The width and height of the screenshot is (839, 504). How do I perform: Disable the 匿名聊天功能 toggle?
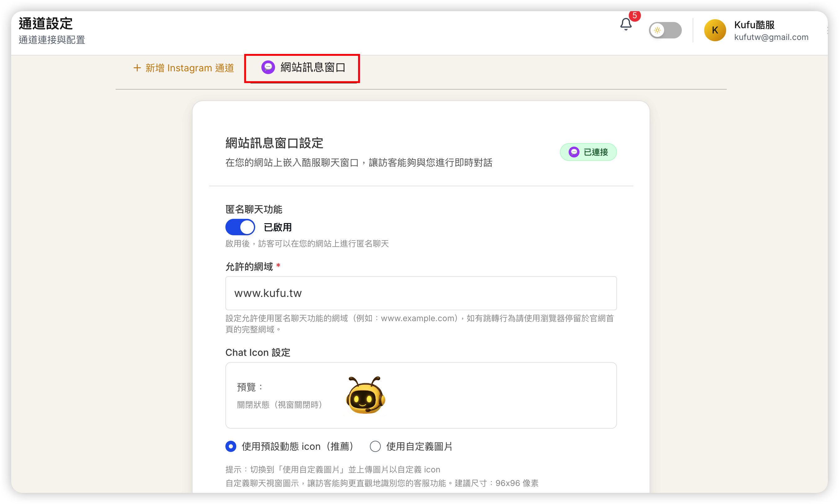pyautogui.click(x=240, y=227)
